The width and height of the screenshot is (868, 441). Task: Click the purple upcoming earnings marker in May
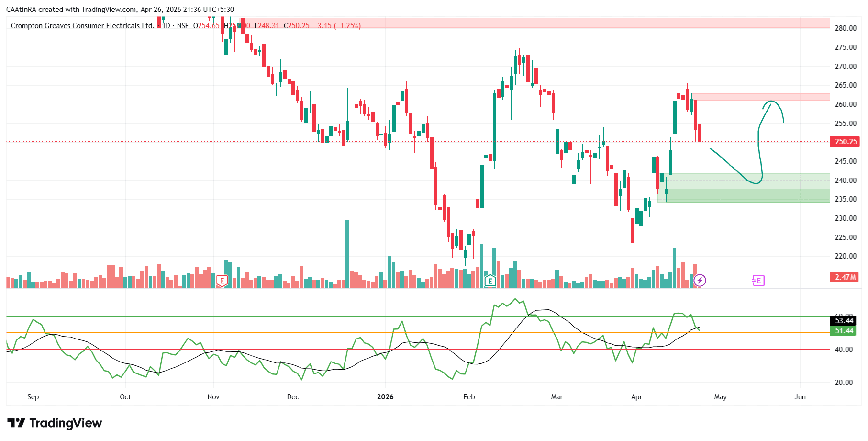click(758, 280)
